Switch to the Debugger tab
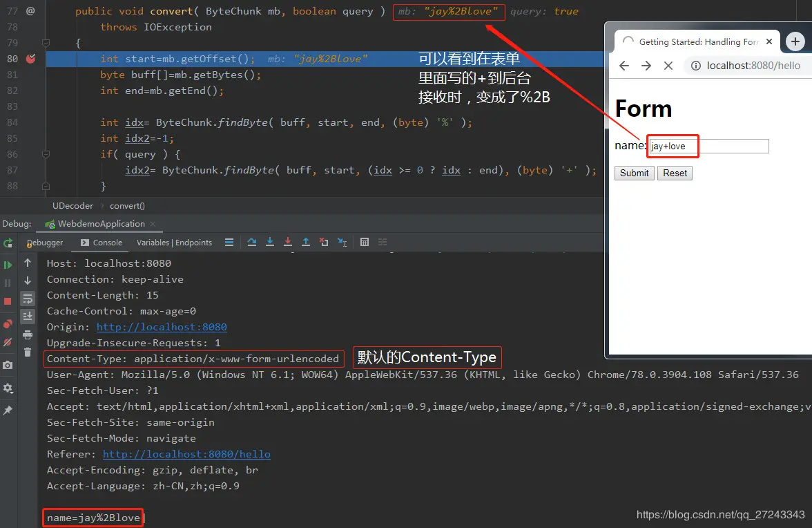812x528 pixels. click(45, 243)
